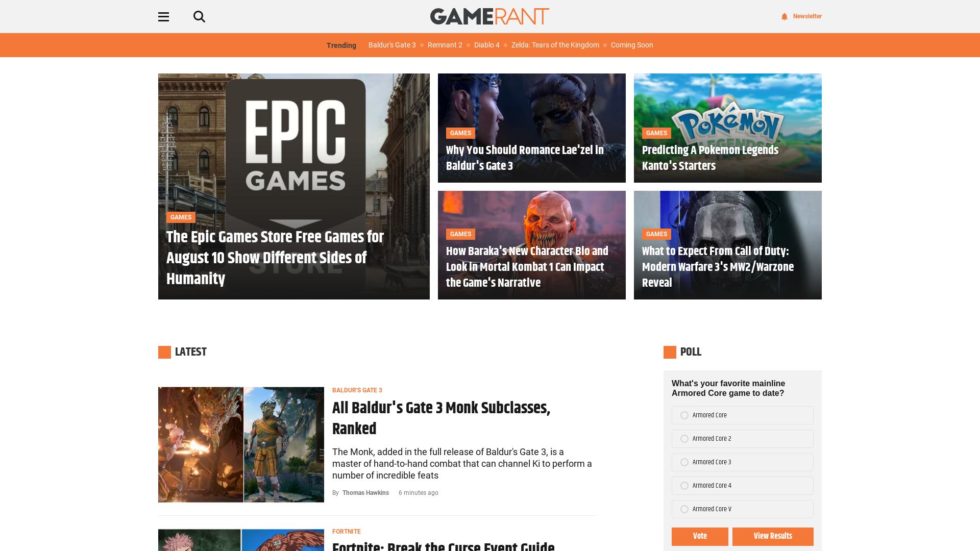This screenshot has width=980, height=551.
Task: Click the BALDUR'S GATE 3 category label
Action: (x=357, y=390)
